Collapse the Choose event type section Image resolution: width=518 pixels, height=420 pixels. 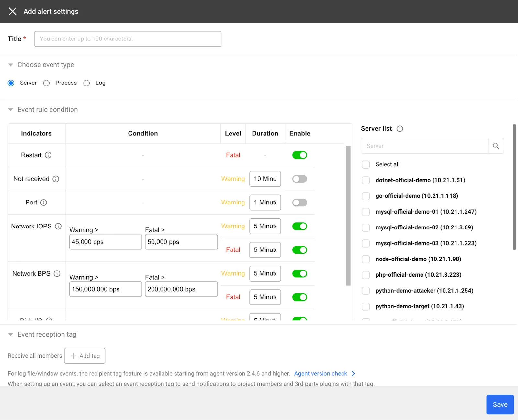(11, 65)
